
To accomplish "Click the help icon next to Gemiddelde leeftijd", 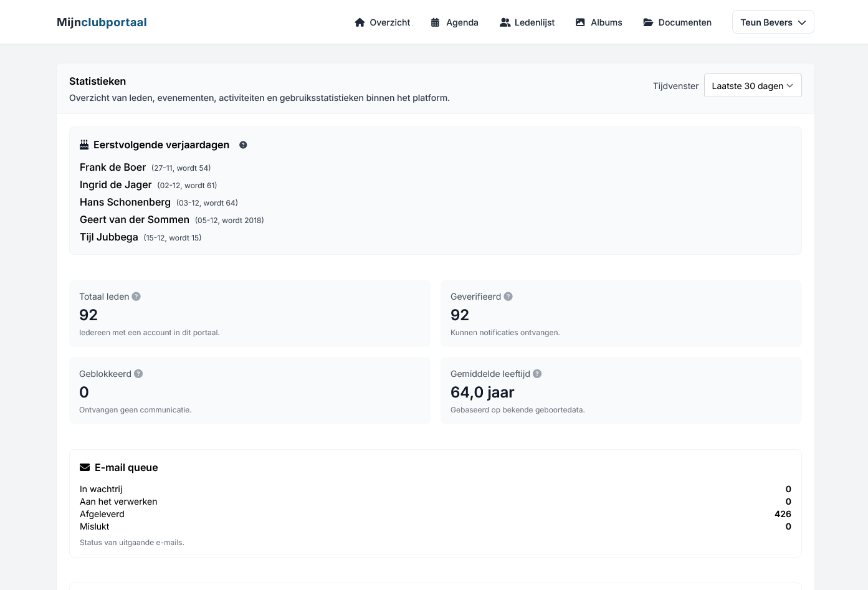I will [537, 373].
